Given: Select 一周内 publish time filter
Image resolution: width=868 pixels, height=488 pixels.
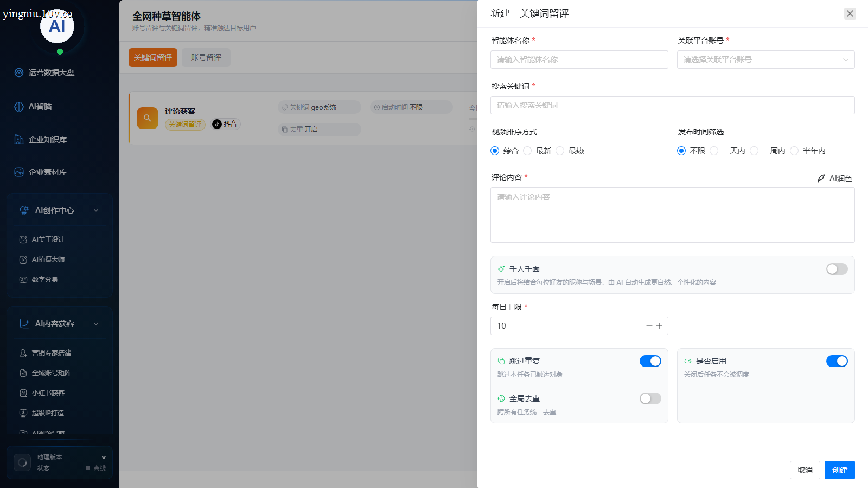Looking at the screenshot, I should [x=754, y=151].
